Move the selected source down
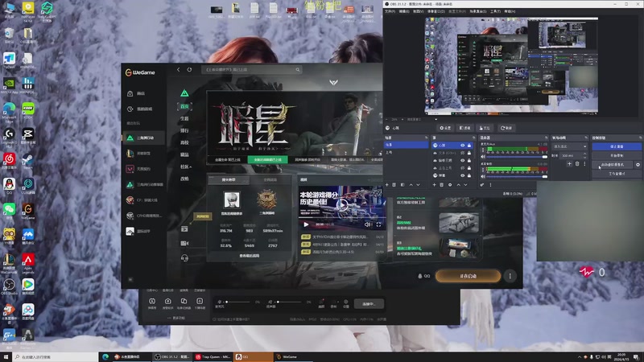 pyautogui.click(x=466, y=185)
